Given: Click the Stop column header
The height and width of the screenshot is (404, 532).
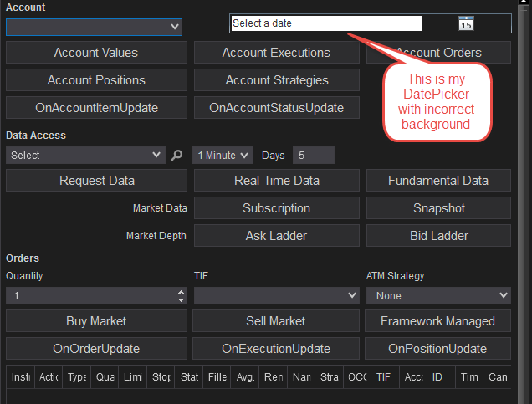Looking at the screenshot, I should pyautogui.click(x=161, y=377).
